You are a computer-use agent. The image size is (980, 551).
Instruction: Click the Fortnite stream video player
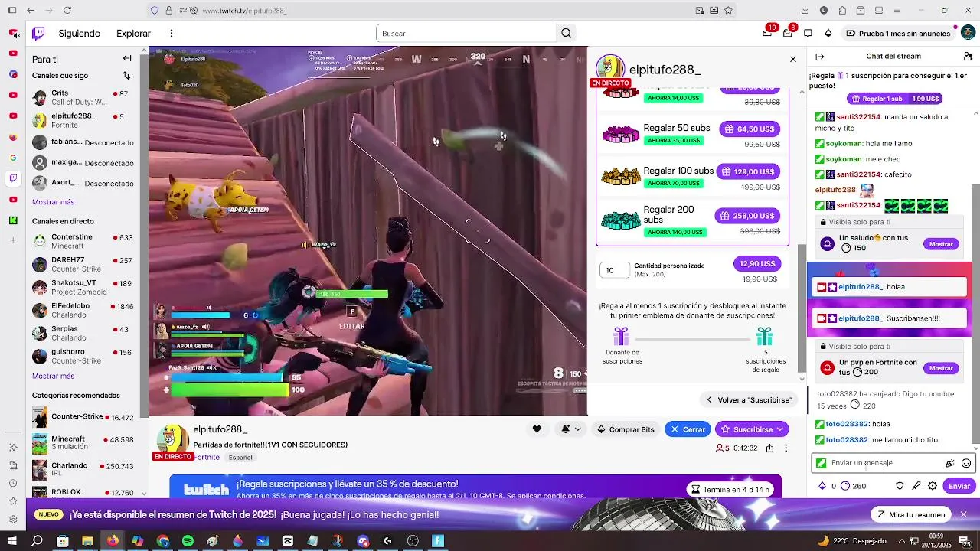tap(367, 230)
